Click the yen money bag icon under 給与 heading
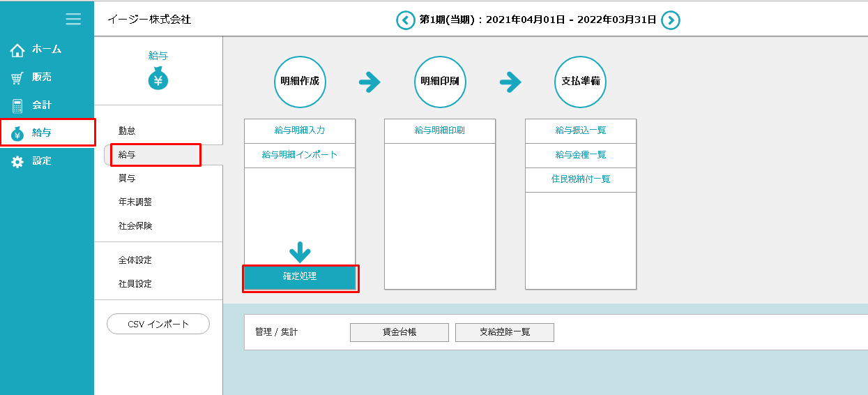The width and height of the screenshot is (868, 395). coord(158,80)
